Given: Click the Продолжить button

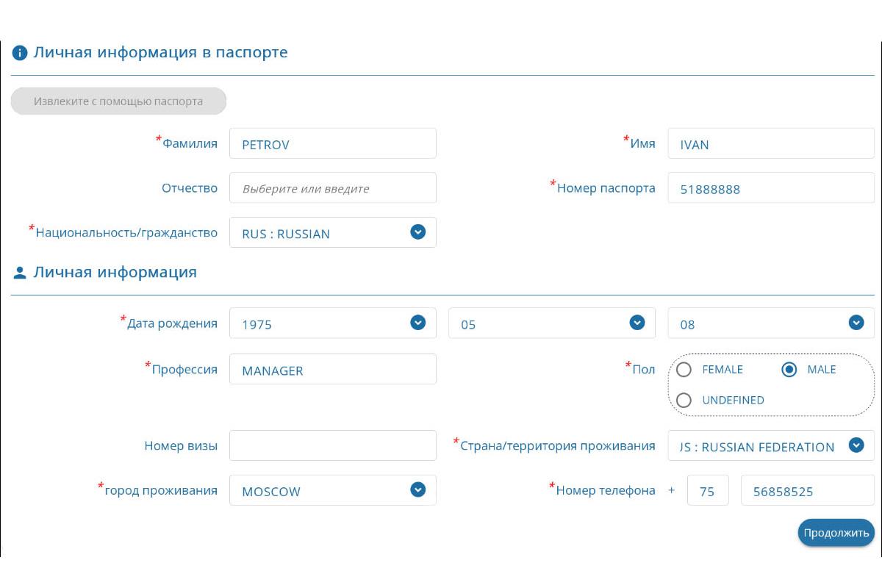Looking at the screenshot, I should click(836, 533).
